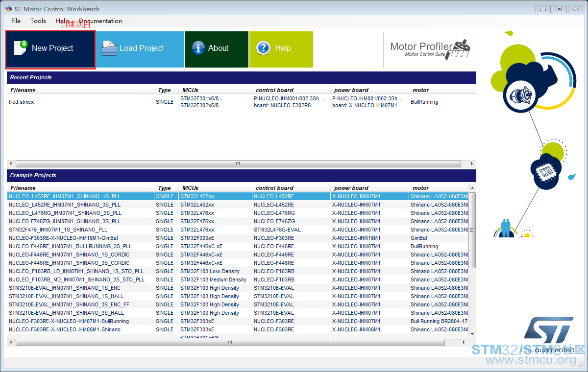Select NUCLEO-F746ZG_IHM07M1_SHINANO_3S_PLL example

(238, 221)
